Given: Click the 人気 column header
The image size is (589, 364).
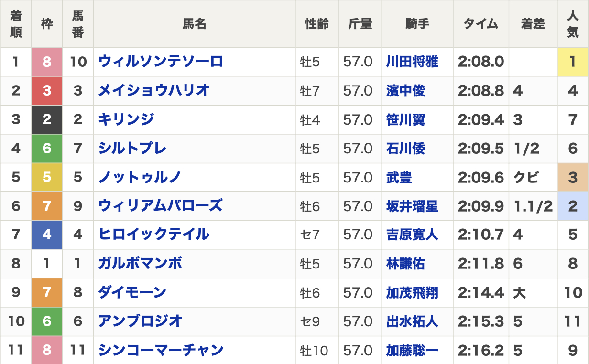Looking at the screenshot, I should (573, 24).
